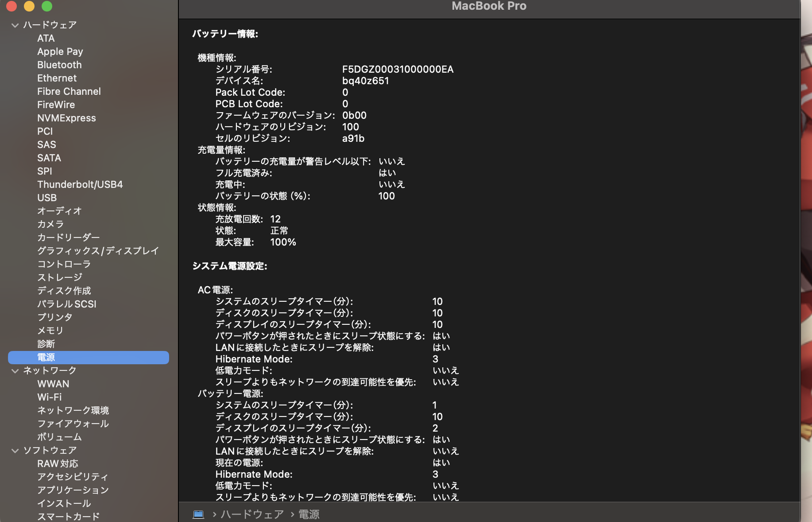Show アプリケーション list
This screenshot has height=522, width=812.
tap(73, 491)
